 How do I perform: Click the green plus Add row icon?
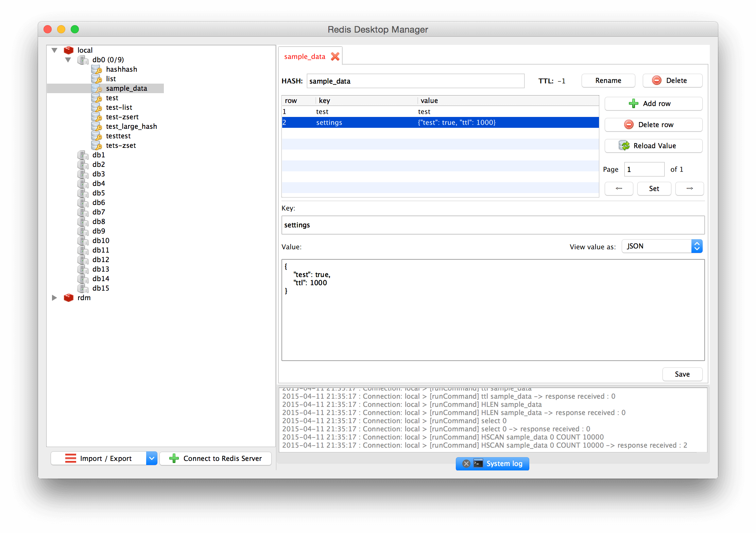point(633,103)
